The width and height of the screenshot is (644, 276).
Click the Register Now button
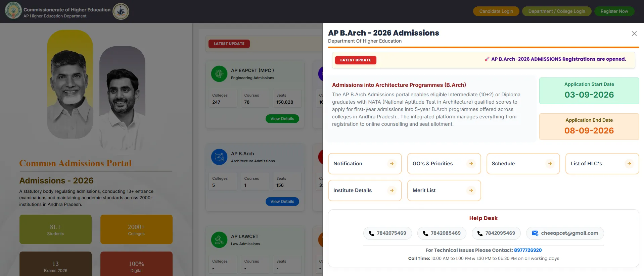(614, 11)
